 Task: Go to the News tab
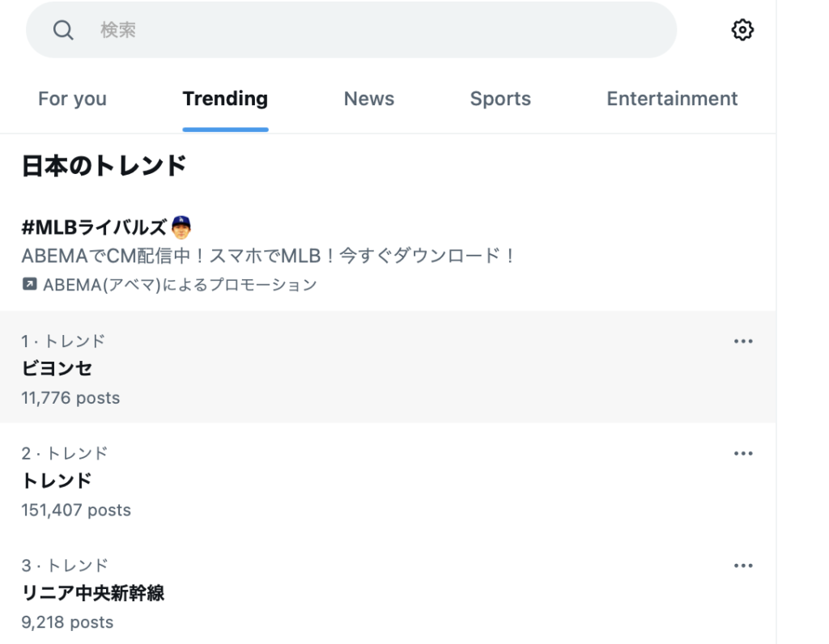tap(369, 99)
